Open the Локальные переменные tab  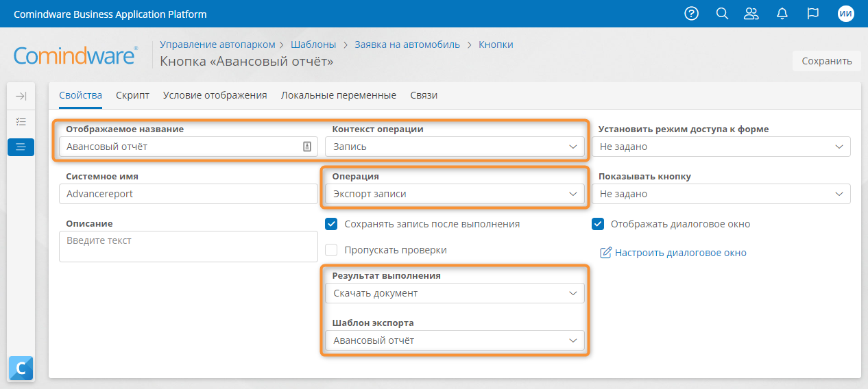click(339, 95)
